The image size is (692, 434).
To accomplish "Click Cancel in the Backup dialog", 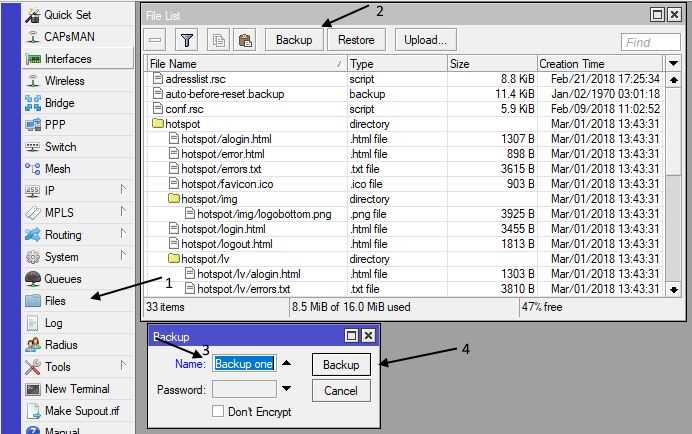I will [340, 391].
